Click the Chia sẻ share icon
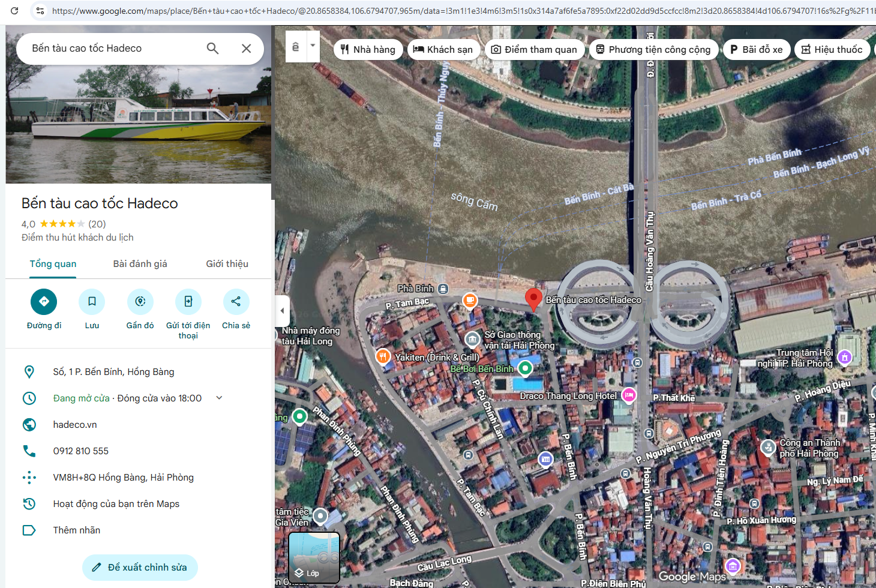The image size is (876, 588). (236, 301)
